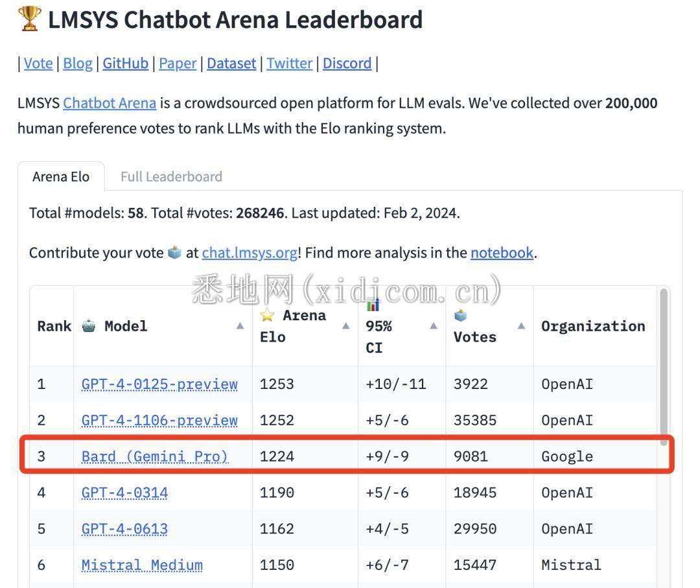Image resolution: width=700 pixels, height=588 pixels.
Task: Sort by Arena Elo column arrow
Action: coord(345,326)
